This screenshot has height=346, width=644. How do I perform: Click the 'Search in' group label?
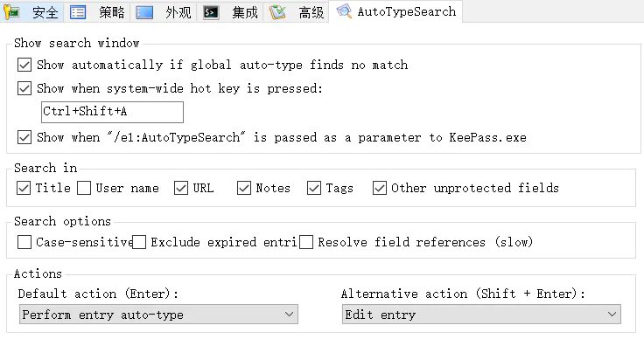[45, 168]
